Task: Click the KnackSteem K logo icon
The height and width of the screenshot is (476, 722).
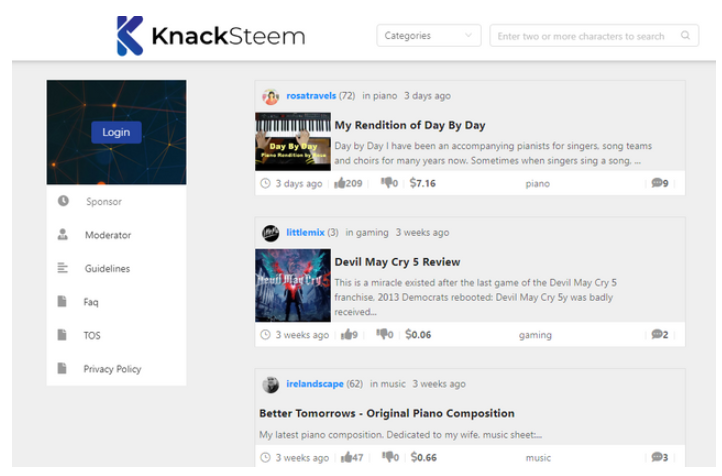Action: [x=130, y=36]
